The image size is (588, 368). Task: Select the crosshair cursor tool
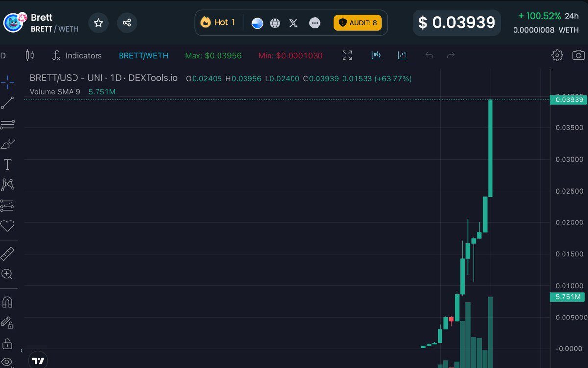click(7, 82)
